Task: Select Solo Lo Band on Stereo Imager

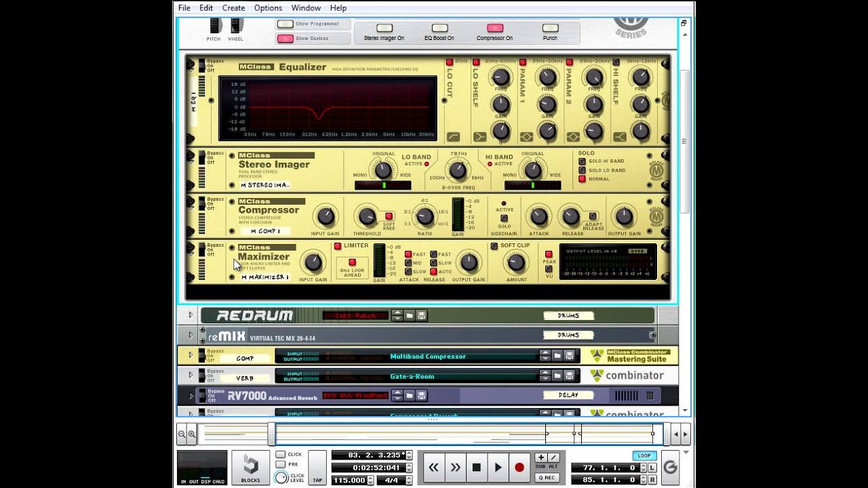Action: click(582, 170)
